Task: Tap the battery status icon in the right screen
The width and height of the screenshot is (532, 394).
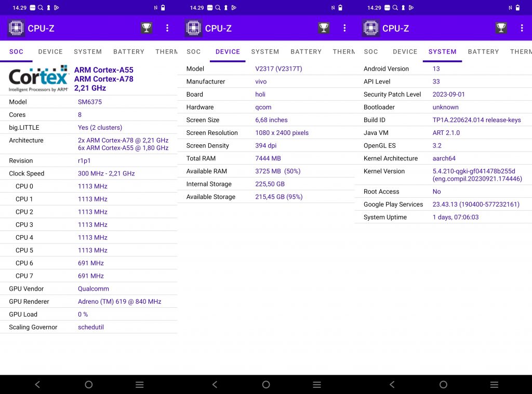Action: point(517,7)
